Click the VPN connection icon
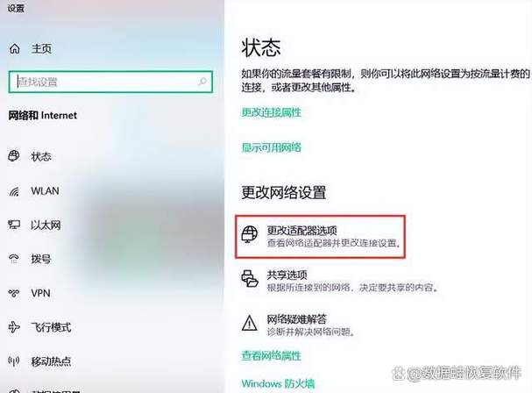The height and width of the screenshot is (393, 532). [x=14, y=293]
